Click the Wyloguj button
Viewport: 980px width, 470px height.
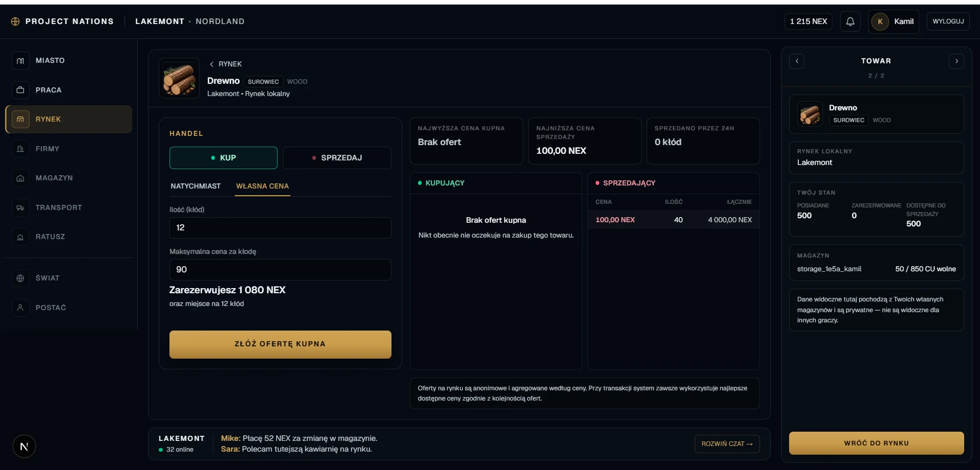[948, 21]
